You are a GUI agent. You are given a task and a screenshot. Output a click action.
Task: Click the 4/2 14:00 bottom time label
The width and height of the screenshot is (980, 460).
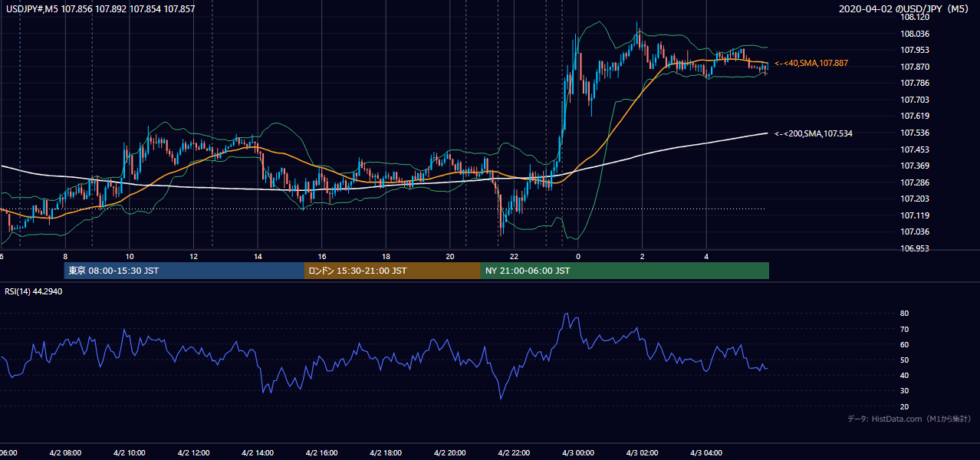pyautogui.click(x=258, y=453)
